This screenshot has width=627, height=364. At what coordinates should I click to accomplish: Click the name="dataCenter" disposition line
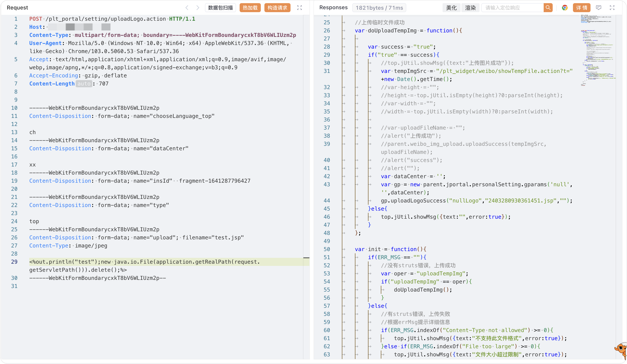click(x=109, y=148)
